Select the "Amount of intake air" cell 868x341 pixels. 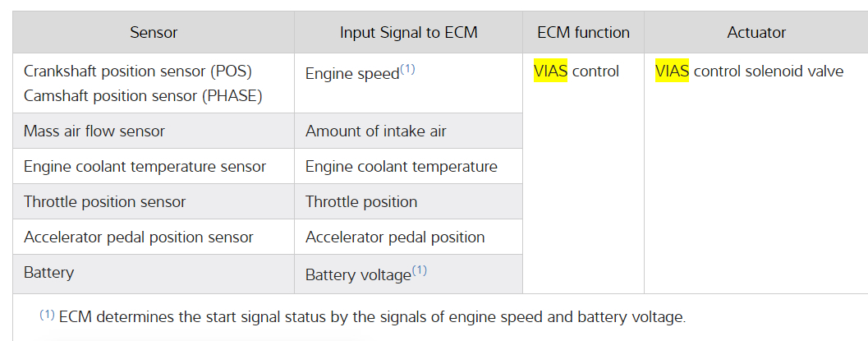pos(376,131)
